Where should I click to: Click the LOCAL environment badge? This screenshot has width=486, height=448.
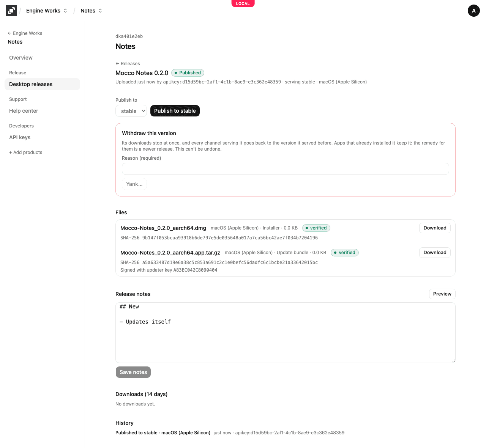243,3
